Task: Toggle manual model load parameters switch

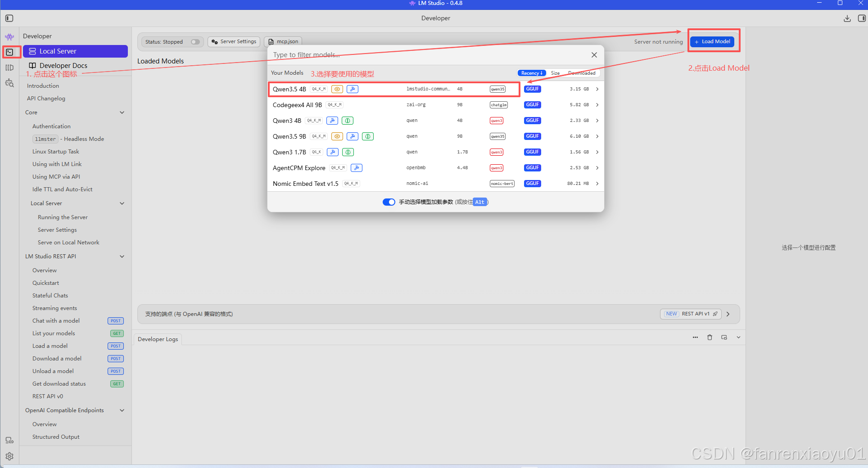Action: pyautogui.click(x=389, y=202)
